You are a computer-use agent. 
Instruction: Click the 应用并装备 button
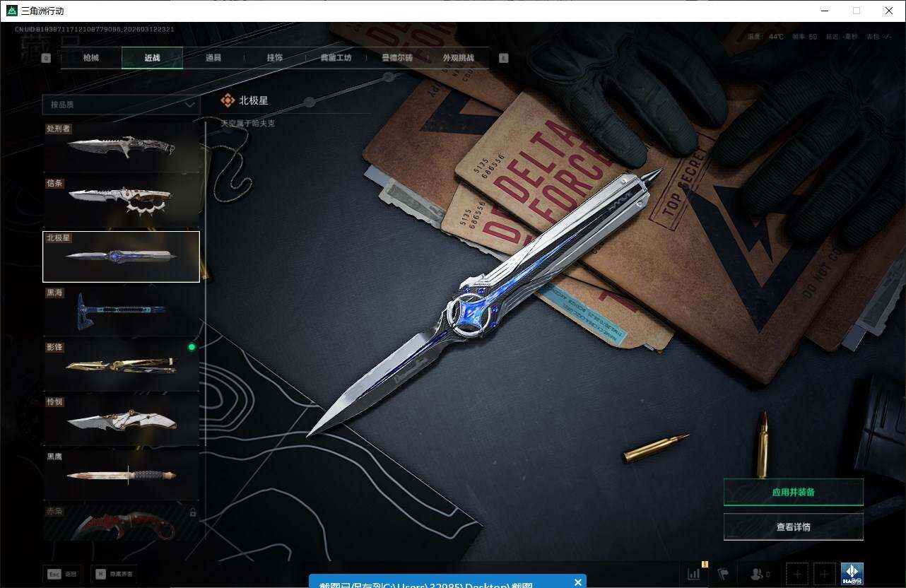[793, 492]
